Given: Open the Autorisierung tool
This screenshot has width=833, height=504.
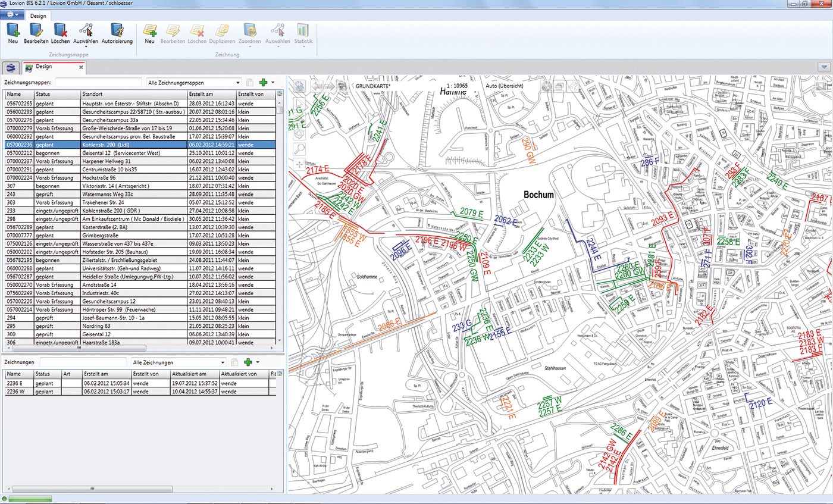Looking at the screenshot, I should point(117,33).
